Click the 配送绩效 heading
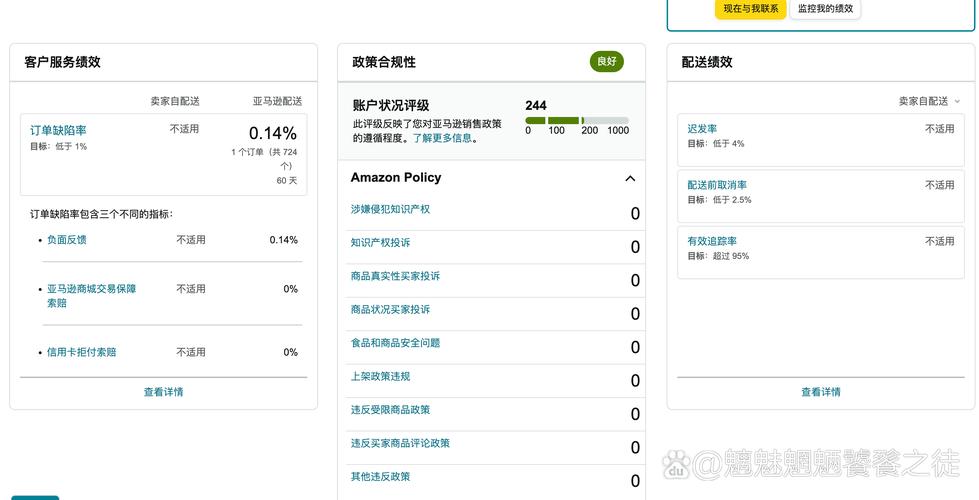 point(707,62)
